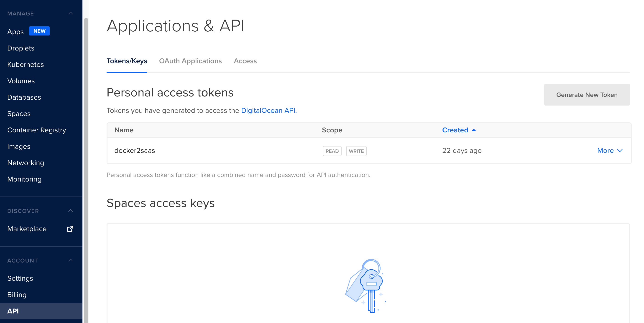Go to Container Registry in sidebar
The height and width of the screenshot is (323, 644).
tap(36, 130)
